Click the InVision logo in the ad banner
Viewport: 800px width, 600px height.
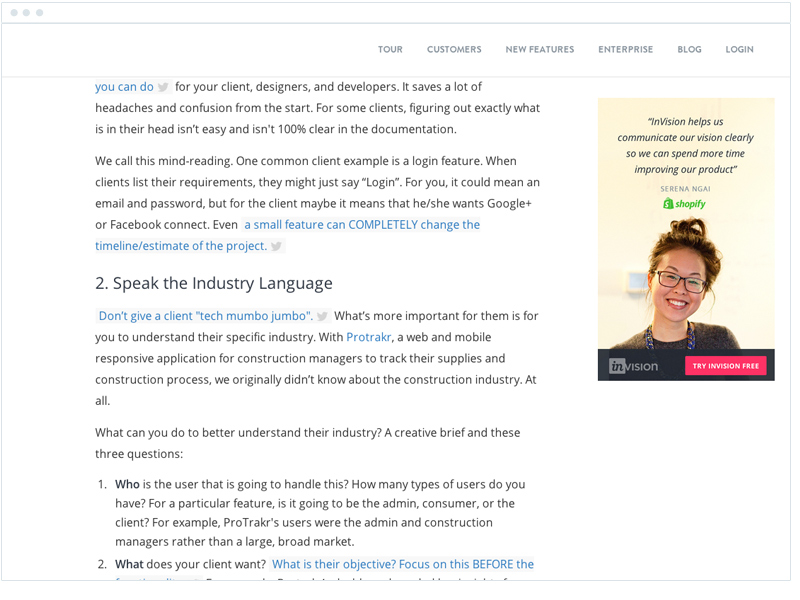633,366
